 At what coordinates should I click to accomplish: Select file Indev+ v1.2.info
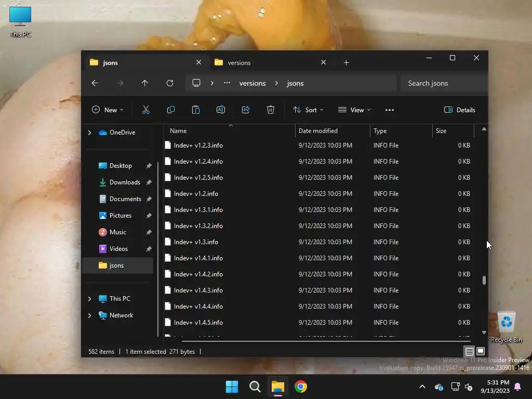point(319,194)
